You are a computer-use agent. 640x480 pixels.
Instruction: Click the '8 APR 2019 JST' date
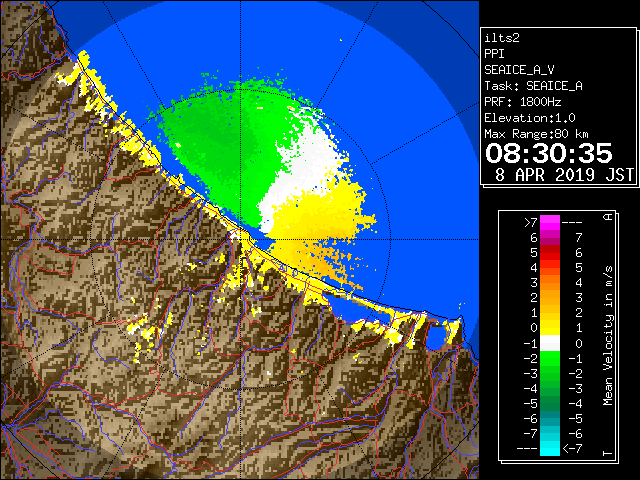pyautogui.click(x=564, y=175)
